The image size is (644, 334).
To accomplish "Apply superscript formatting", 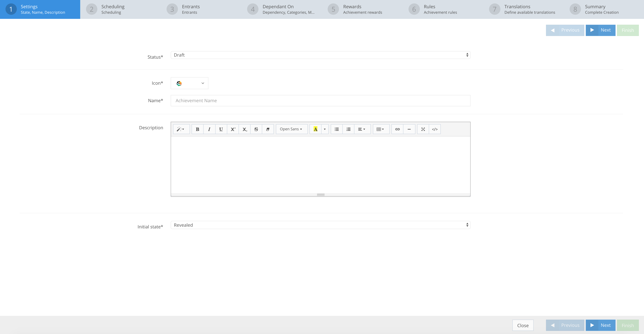I will [233, 129].
